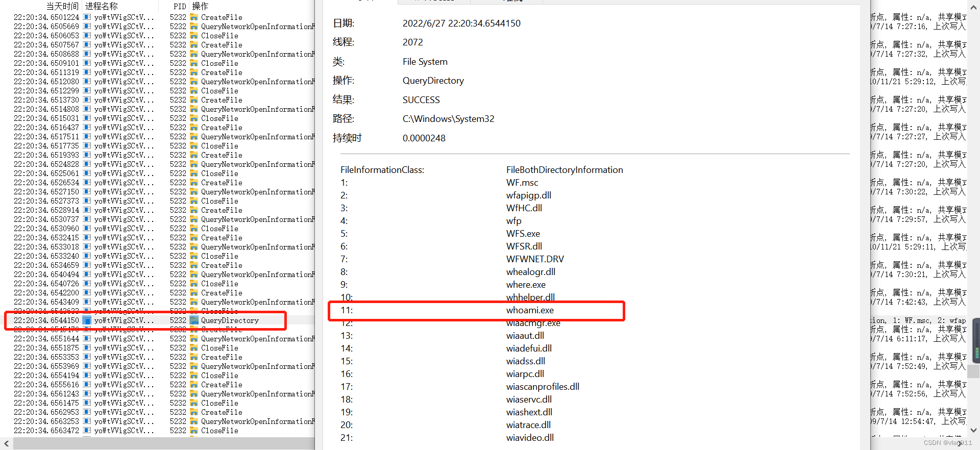
Task: Click the process icon in row 22:20:34.6505669
Action: click(87, 27)
